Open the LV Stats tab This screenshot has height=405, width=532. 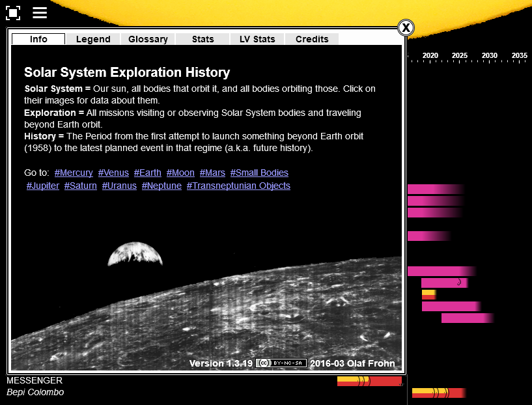(x=257, y=39)
